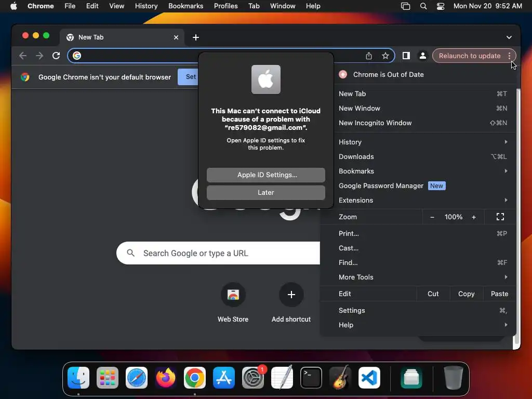Launch Firefox from the dock
Image resolution: width=532 pixels, height=399 pixels.
pos(166,378)
